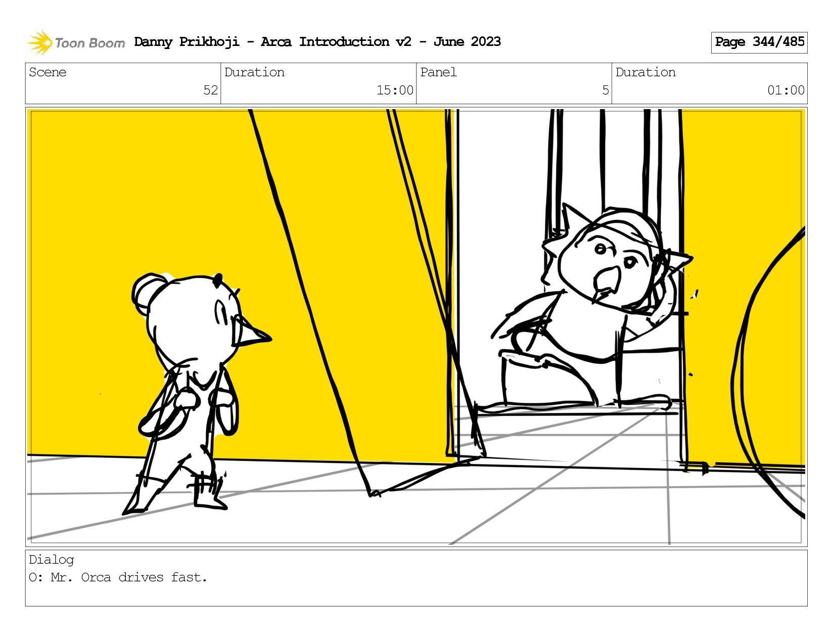This screenshot has height=644, width=834.
Task: Click the 'Page 344/485' box
Action: [x=759, y=42]
